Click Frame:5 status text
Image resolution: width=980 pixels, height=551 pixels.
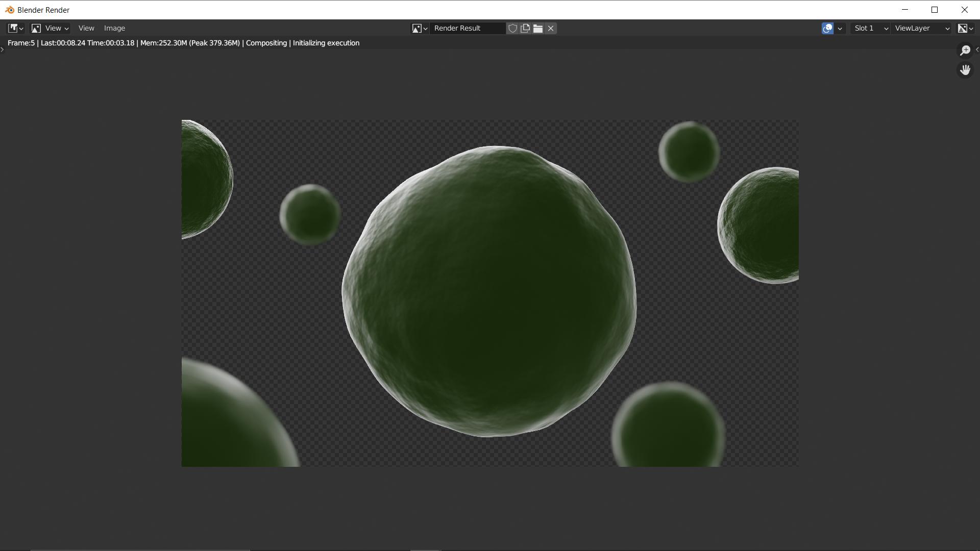click(x=21, y=43)
